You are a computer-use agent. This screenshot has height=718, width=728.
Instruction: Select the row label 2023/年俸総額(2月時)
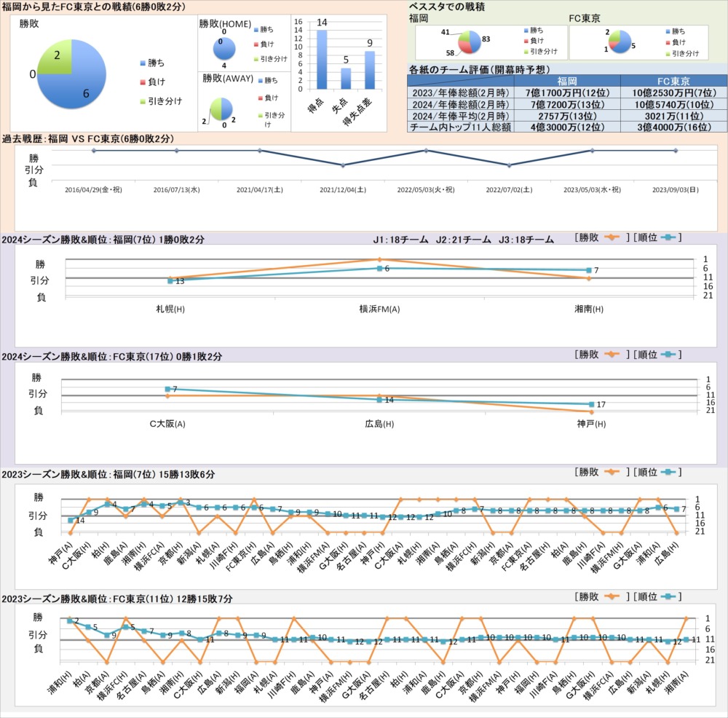coord(460,92)
